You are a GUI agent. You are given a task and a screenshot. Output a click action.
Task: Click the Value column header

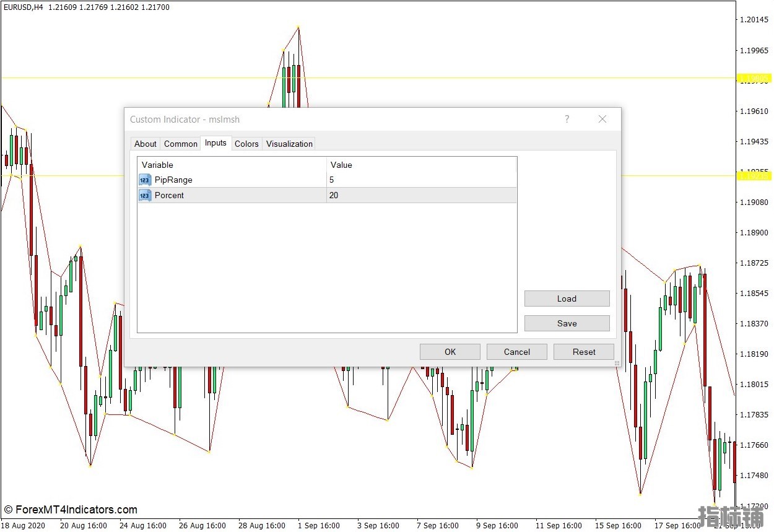point(421,165)
